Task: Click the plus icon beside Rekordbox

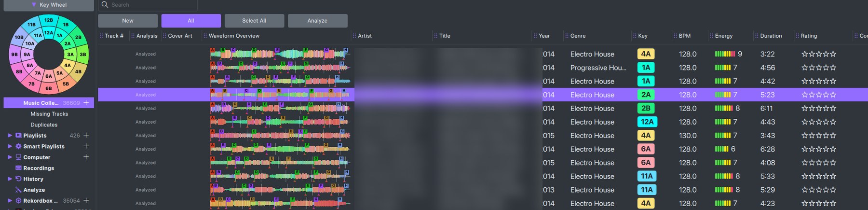Action: 86,200
